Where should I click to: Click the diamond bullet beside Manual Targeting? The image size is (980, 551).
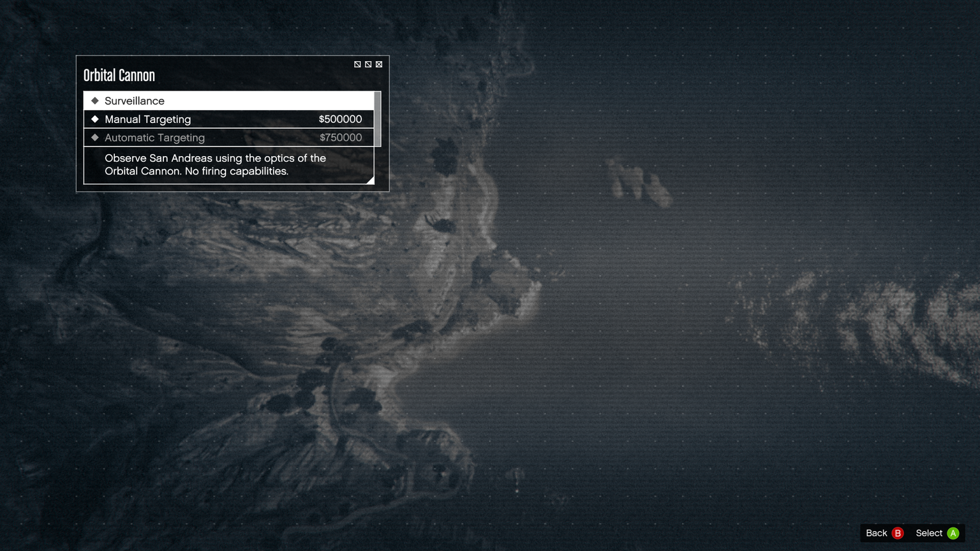click(95, 119)
